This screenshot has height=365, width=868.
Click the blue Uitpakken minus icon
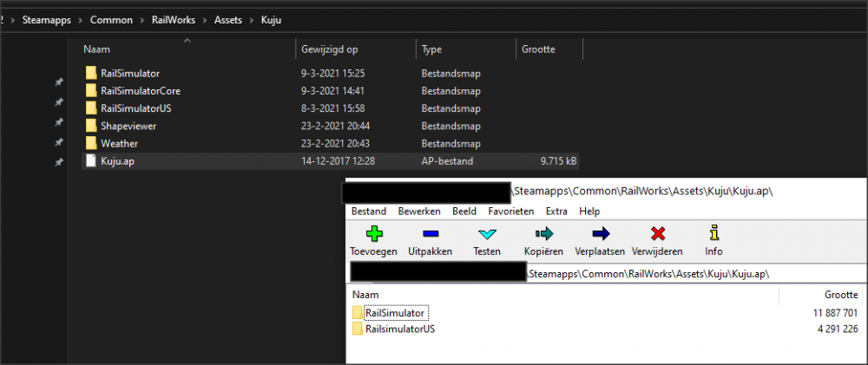pos(430,234)
